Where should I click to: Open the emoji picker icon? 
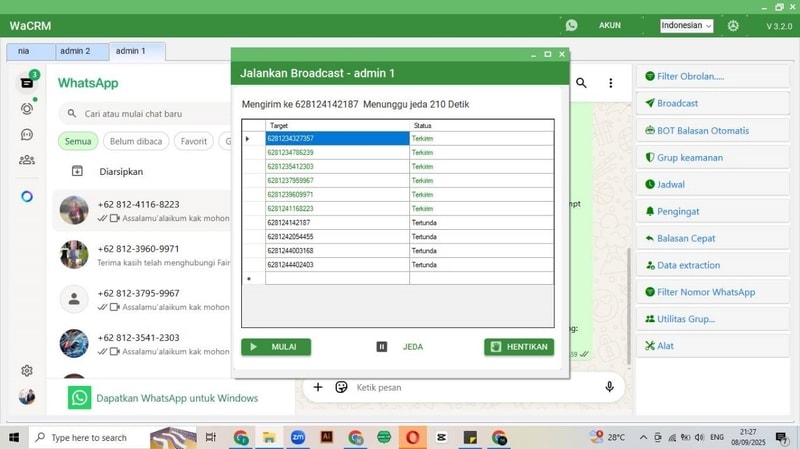[341, 387]
